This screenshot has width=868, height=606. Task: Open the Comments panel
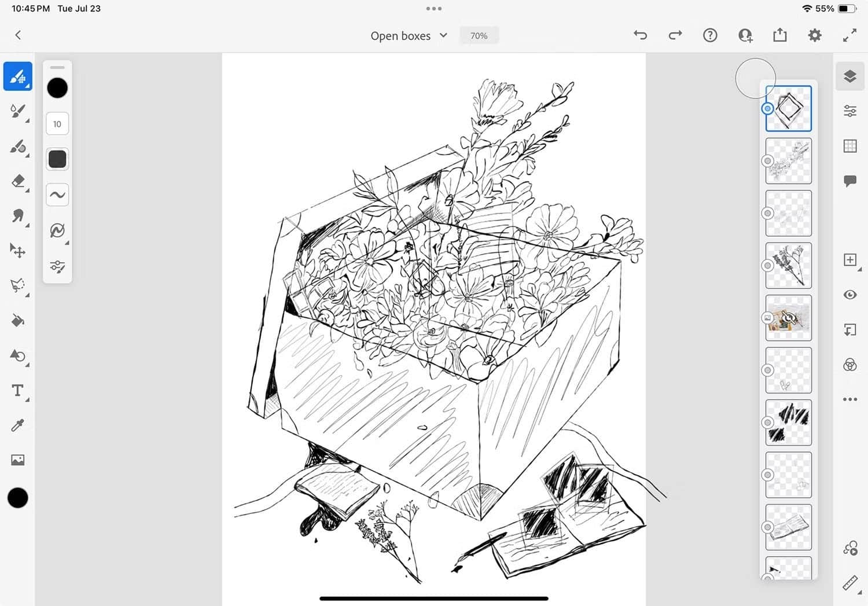[x=849, y=179]
